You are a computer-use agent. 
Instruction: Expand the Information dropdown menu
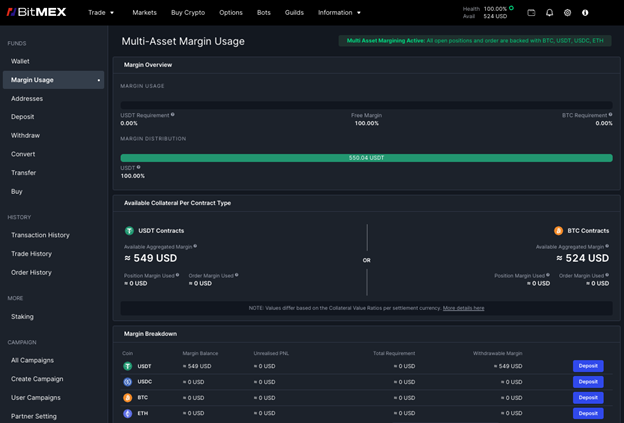tap(340, 13)
